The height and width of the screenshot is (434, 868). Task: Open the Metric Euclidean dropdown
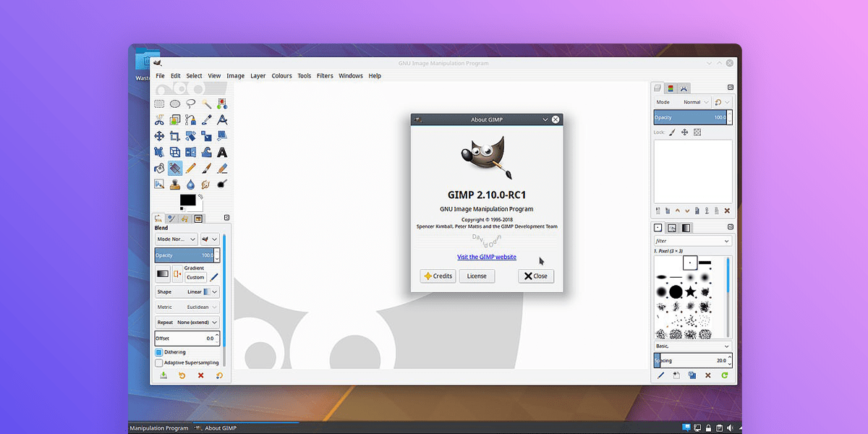pyautogui.click(x=187, y=307)
